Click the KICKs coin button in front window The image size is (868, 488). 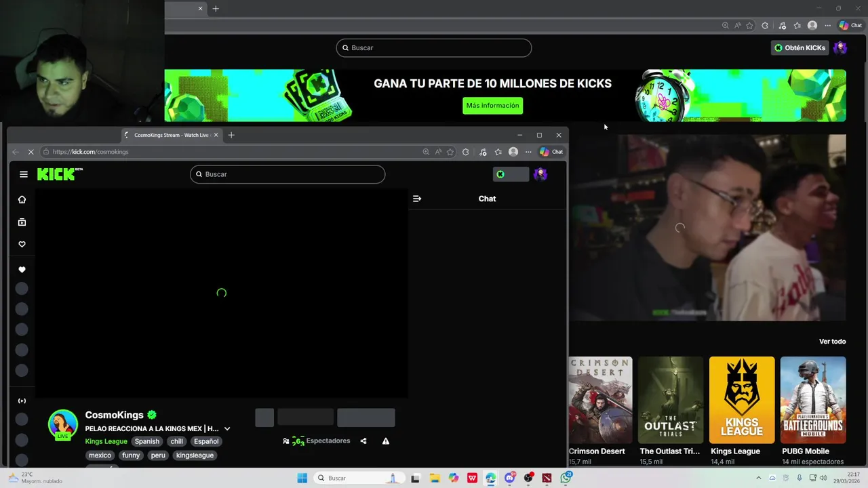(x=511, y=174)
